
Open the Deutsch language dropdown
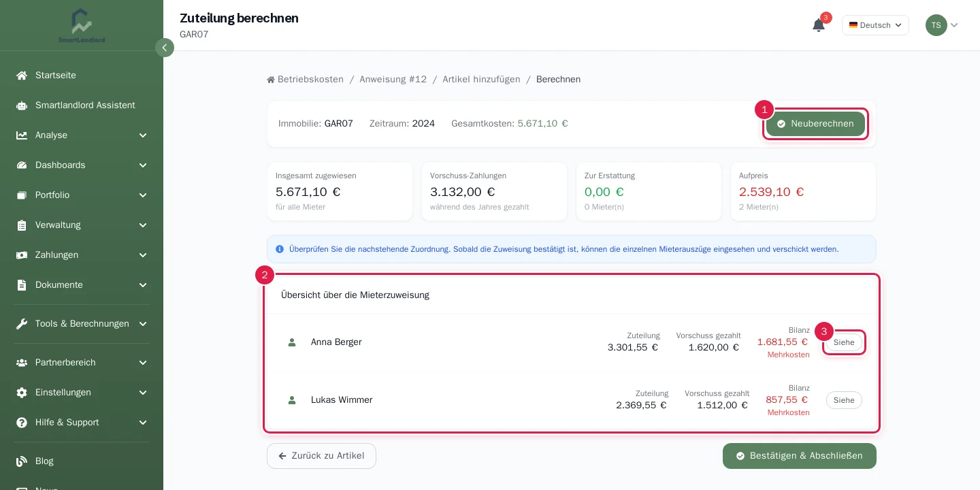point(875,25)
